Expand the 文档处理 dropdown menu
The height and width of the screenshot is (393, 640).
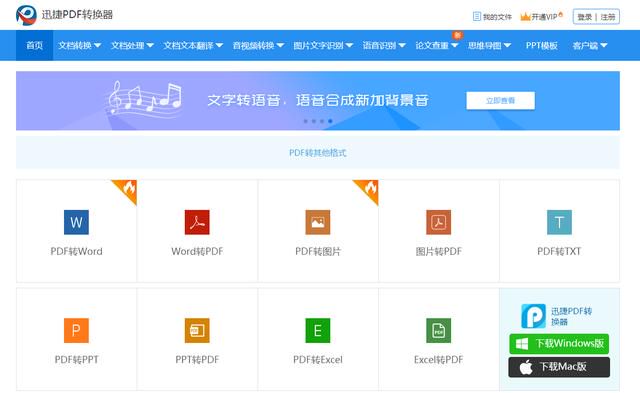click(132, 45)
